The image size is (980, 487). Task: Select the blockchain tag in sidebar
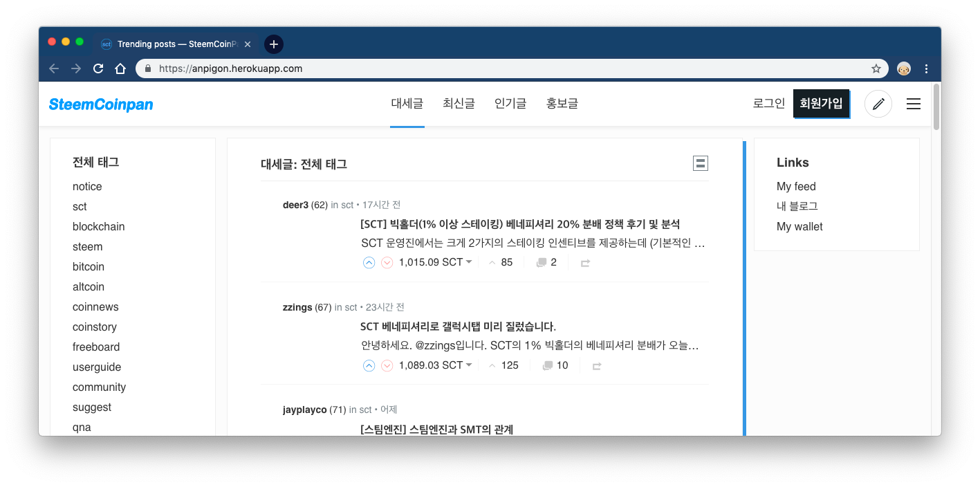point(99,226)
